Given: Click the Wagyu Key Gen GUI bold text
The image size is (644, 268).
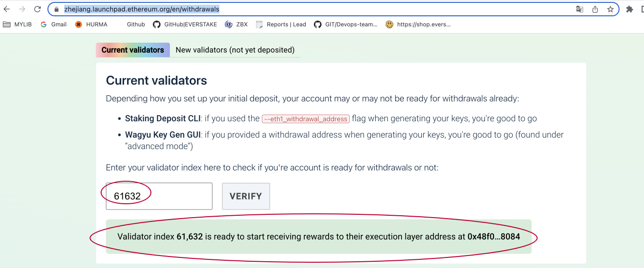Looking at the screenshot, I should (x=162, y=135).
